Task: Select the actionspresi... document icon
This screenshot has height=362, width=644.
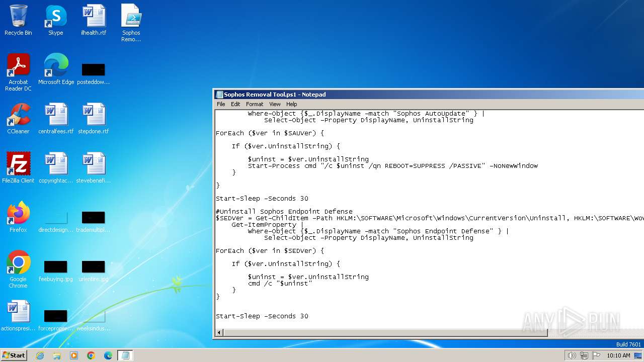Action: (x=18, y=316)
